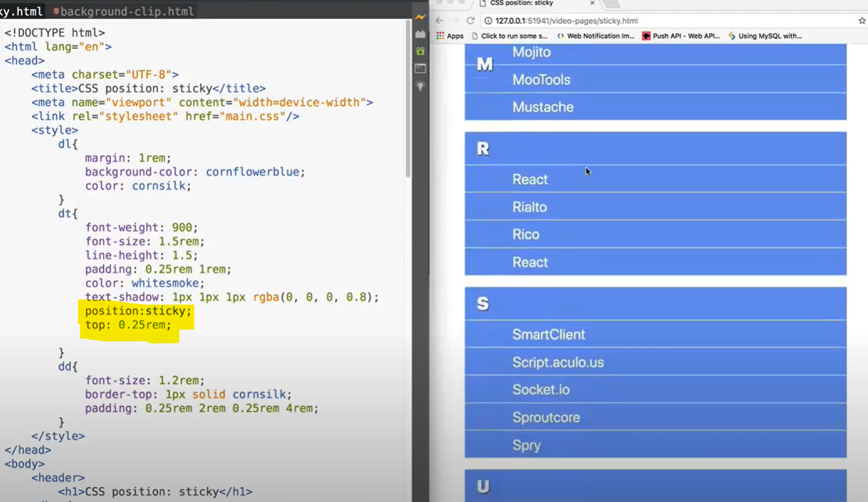
Task: Click the '<h1>CSS position: sticky</h1>' line
Action: pos(155,491)
